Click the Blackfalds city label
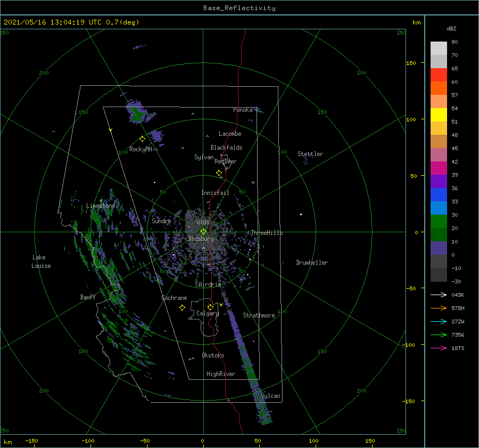 tap(226, 148)
